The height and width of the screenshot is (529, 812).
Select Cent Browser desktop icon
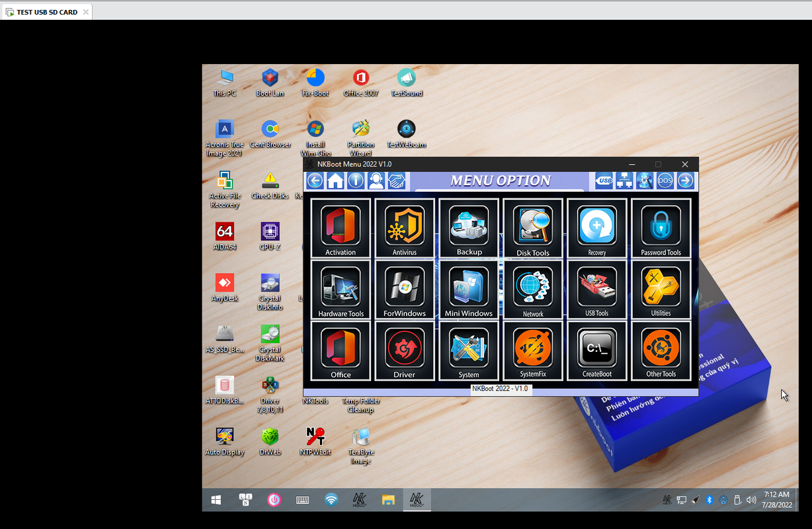tap(270, 134)
